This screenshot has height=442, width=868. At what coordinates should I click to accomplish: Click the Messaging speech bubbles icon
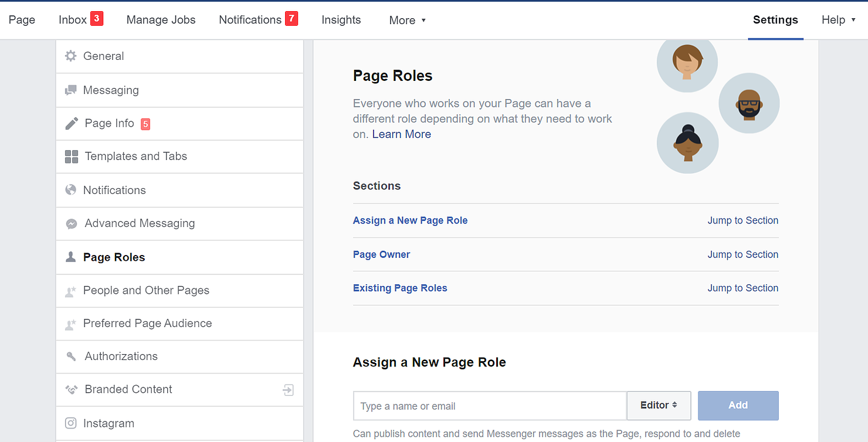click(71, 90)
